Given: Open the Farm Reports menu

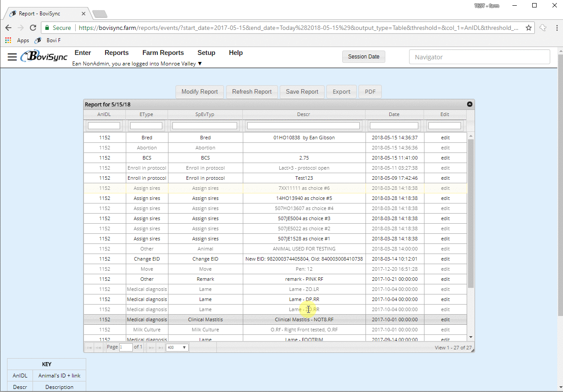Looking at the screenshot, I should coord(163,53).
